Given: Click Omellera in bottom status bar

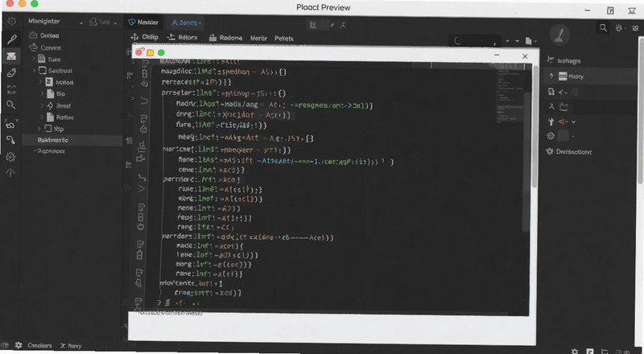Looking at the screenshot, I should 39,345.
